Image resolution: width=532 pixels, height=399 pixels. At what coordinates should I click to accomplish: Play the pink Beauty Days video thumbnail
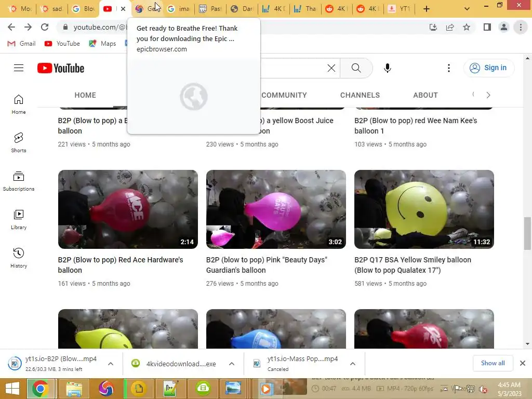click(x=276, y=209)
